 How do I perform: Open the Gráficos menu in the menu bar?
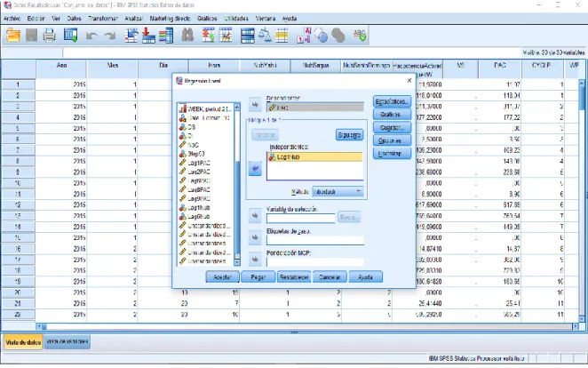click(207, 19)
